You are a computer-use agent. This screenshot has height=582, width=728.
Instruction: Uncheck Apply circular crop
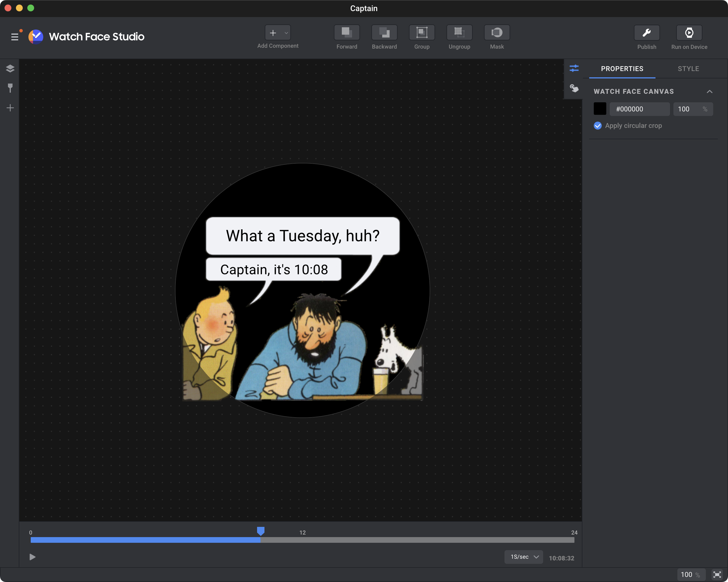point(597,126)
